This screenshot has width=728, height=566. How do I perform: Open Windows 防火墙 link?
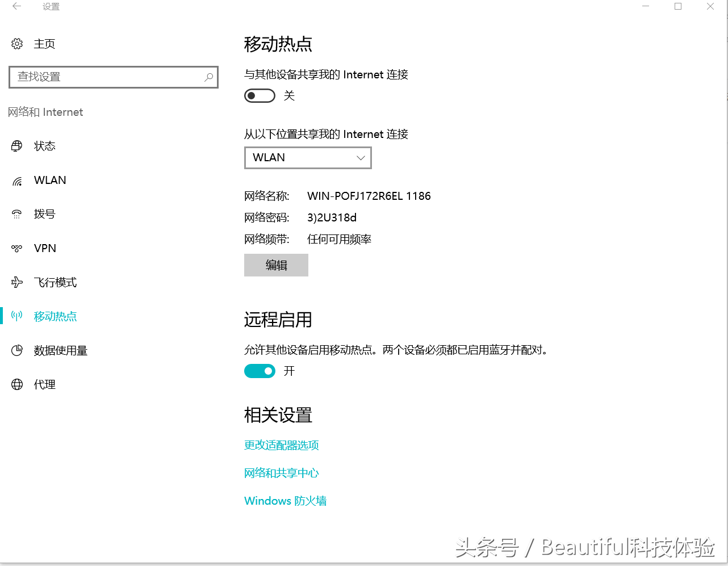tap(286, 501)
